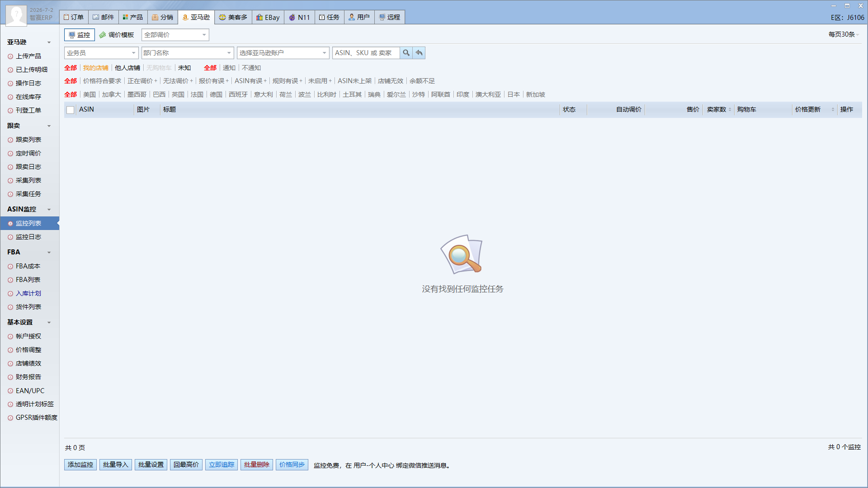The height and width of the screenshot is (488, 868).
Task: Filter by 未知 buy box status
Action: click(184, 68)
